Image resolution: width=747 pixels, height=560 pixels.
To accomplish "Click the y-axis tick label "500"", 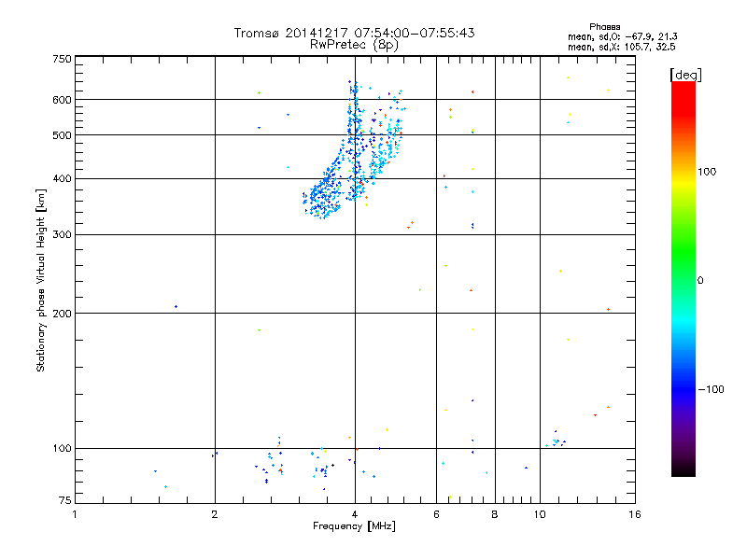I will pos(62,135).
